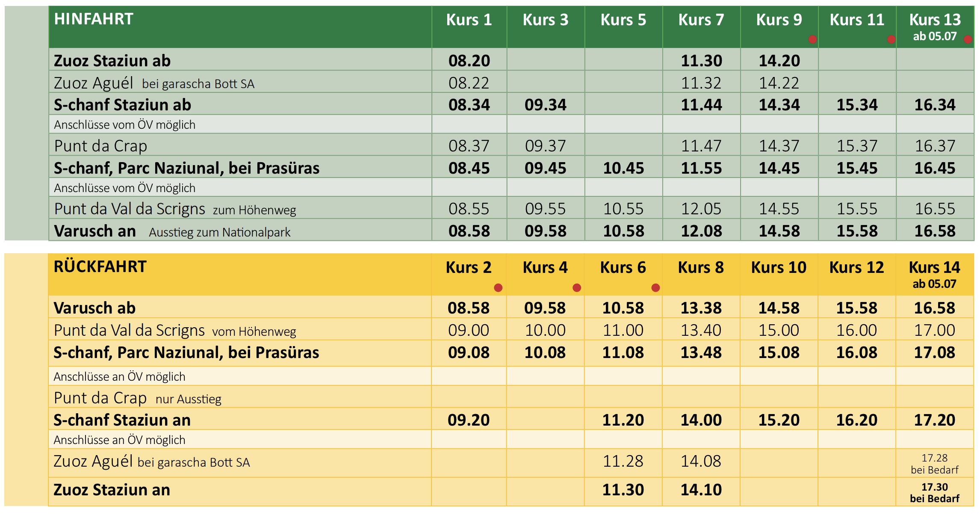Select the RÜCKFAHRT header title
The image size is (980, 515).
100,267
